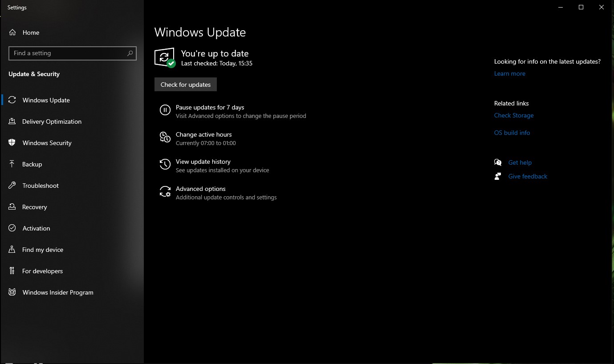
Task: Click the search magnifier icon
Action: 130,53
